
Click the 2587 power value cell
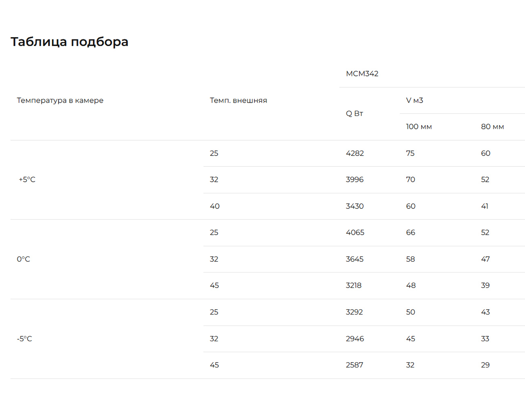354,365
